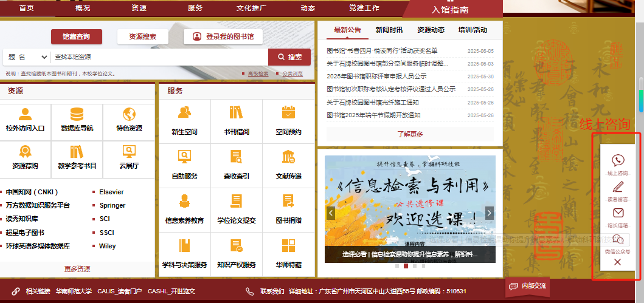This screenshot has width=644, height=303.
Task: Select the second carousel indicator dot
Action: (406, 266)
